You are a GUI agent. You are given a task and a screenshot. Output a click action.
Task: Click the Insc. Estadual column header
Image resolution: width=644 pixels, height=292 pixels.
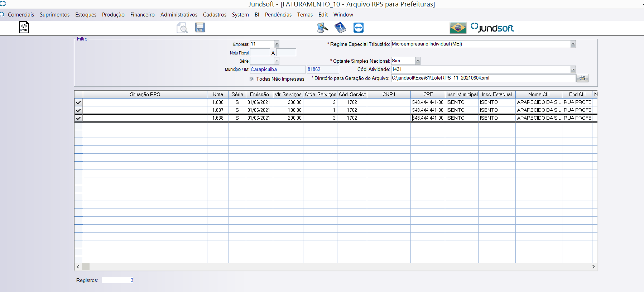497,95
